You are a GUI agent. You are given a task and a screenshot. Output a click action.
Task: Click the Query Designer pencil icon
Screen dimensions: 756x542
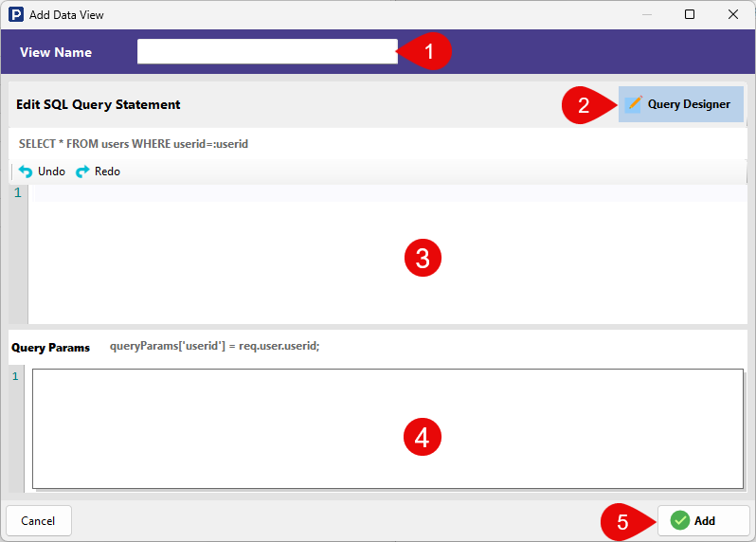pos(634,103)
